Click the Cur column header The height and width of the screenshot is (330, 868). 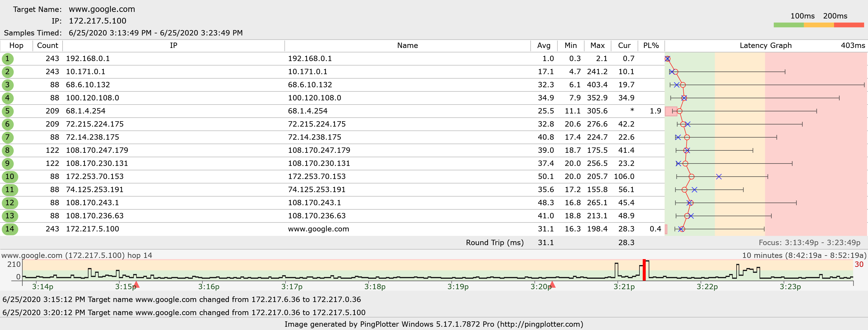(x=624, y=46)
